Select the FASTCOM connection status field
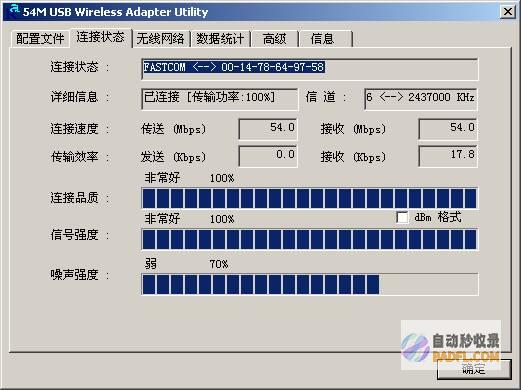 310,69
